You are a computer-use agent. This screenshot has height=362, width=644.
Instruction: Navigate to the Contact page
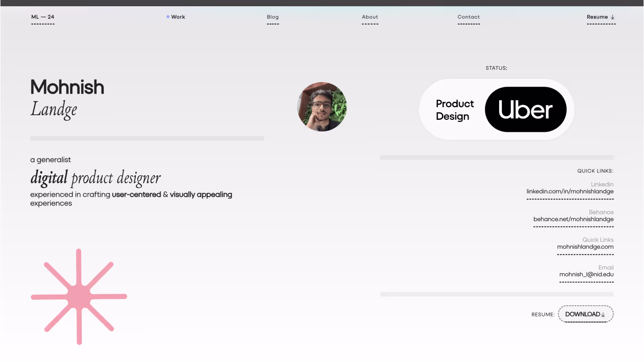click(468, 17)
